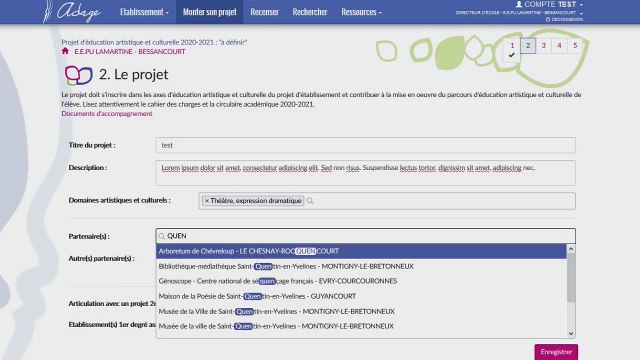Open the Rechercher menu item
This screenshot has width=640, height=360.
[x=310, y=12]
